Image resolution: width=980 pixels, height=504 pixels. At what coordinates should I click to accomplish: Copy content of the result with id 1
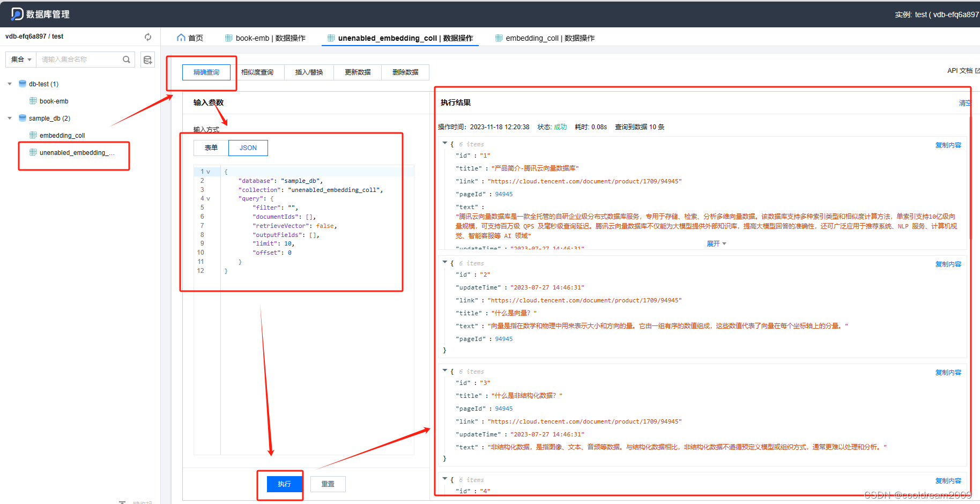[948, 145]
